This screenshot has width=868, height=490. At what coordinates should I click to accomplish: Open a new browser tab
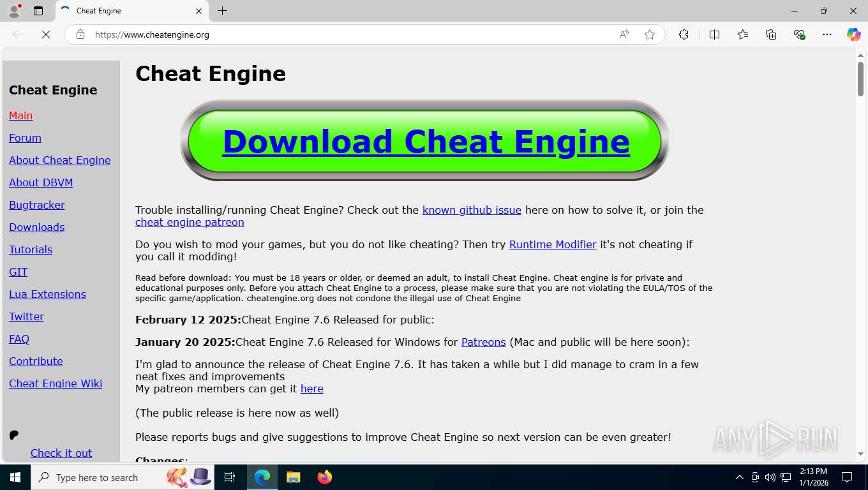tap(222, 11)
